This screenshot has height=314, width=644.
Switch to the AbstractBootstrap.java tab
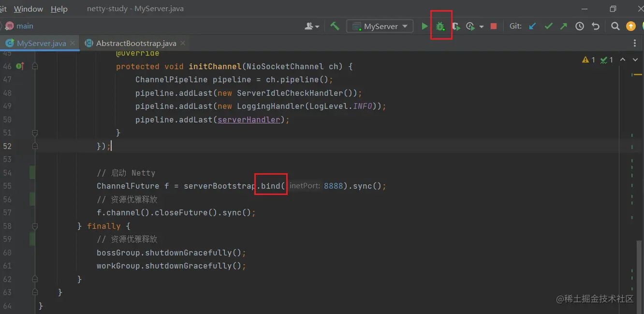136,43
